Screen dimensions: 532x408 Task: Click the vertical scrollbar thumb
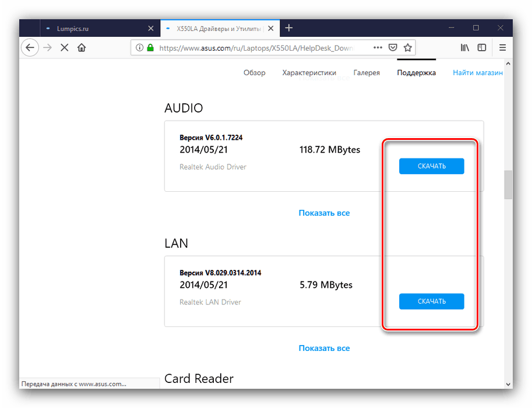pyautogui.click(x=508, y=185)
